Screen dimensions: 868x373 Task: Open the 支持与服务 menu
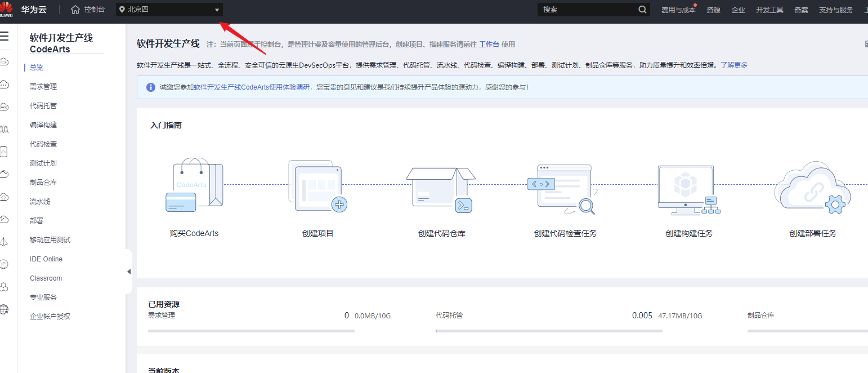pyautogui.click(x=836, y=10)
